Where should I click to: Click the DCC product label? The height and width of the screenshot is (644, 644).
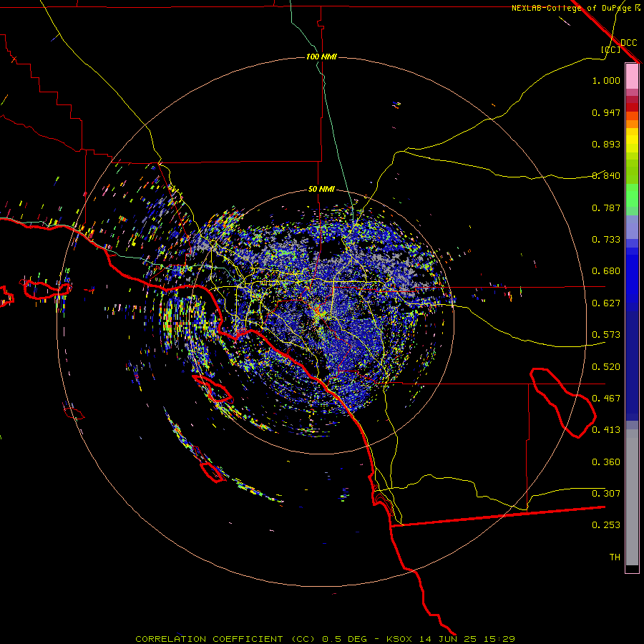tap(628, 43)
